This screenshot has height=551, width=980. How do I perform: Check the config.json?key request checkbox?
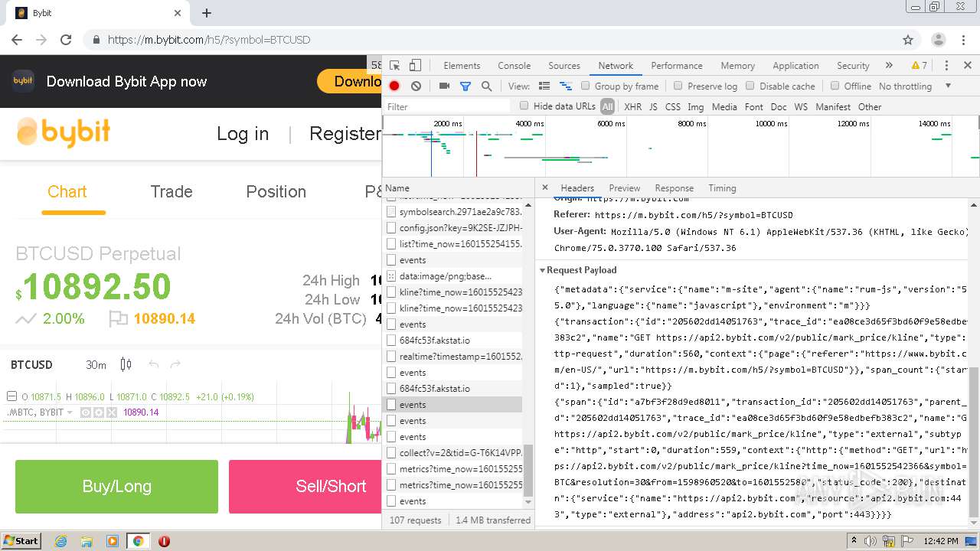point(391,227)
